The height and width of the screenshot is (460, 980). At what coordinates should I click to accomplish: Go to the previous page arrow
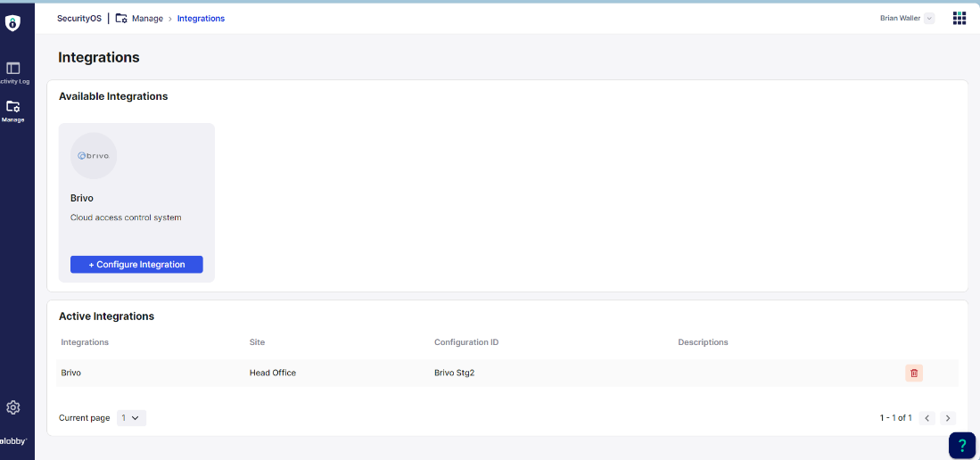(x=927, y=418)
